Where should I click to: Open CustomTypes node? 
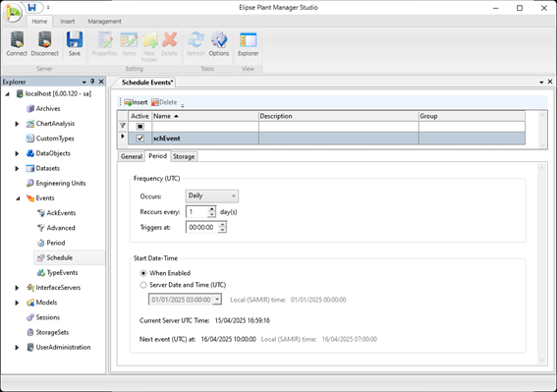(x=55, y=139)
